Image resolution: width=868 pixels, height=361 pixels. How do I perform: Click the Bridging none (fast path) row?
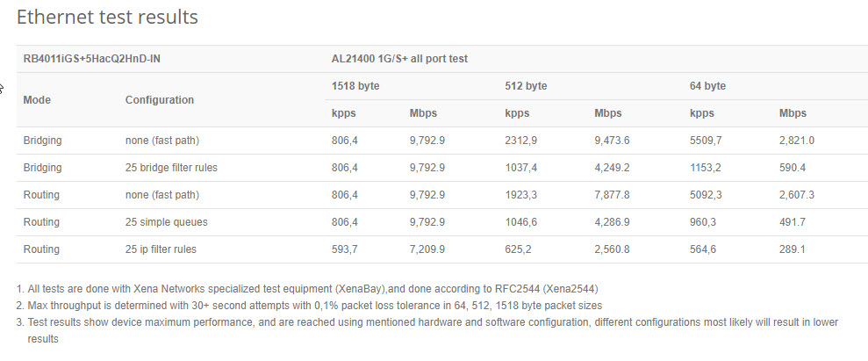click(x=442, y=141)
